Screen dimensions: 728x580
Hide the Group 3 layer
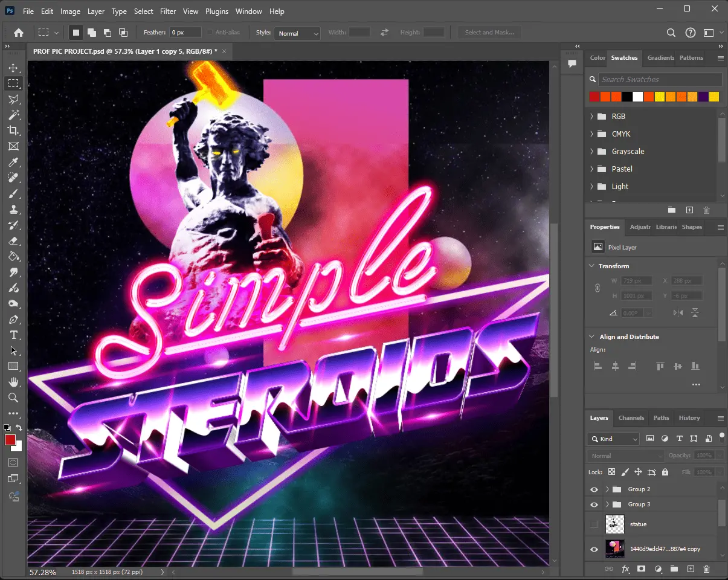[594, 504]
